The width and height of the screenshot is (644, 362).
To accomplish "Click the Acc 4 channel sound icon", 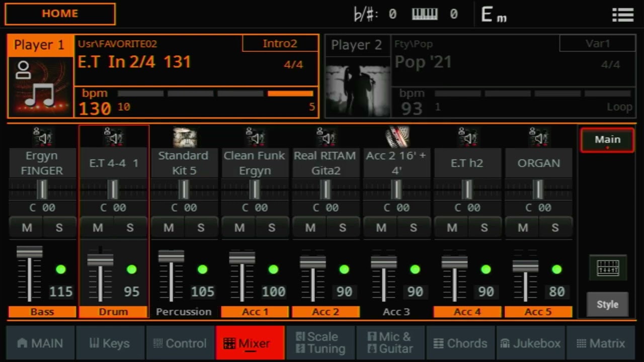I will [x=468, y=137].
